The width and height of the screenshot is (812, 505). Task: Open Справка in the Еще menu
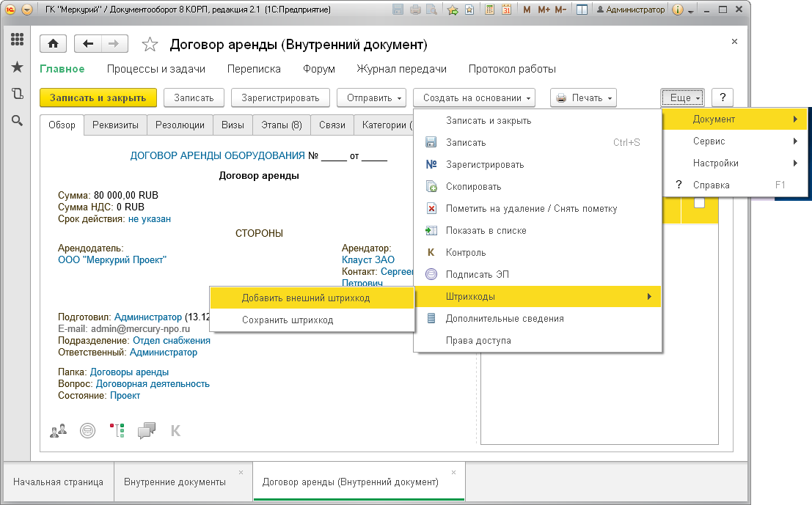(x=736, y=185)
